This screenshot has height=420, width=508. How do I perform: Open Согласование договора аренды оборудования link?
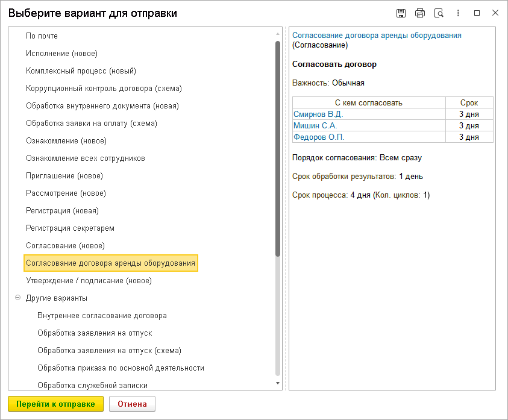pos(377,36)
